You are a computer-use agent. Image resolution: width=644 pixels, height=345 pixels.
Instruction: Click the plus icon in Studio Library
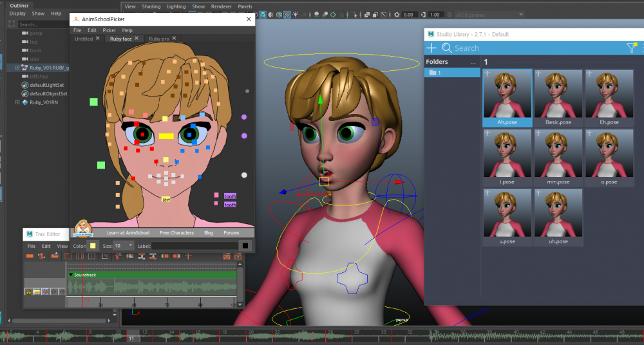[x=431, y=48]
